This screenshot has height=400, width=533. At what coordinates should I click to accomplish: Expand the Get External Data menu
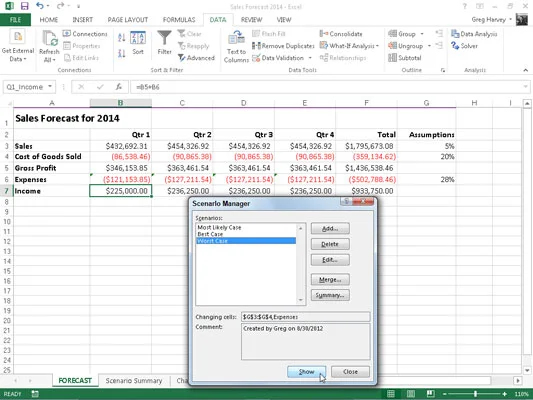pos(18,46)
